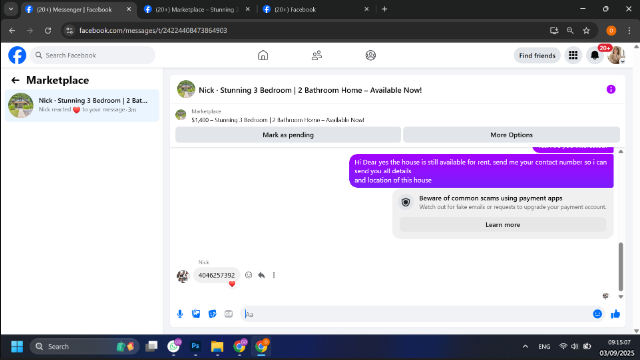The width and height of the screenshot is (640, 360).
Task: Click the install app icon in address bar
Action: click(x=554, y=31)
